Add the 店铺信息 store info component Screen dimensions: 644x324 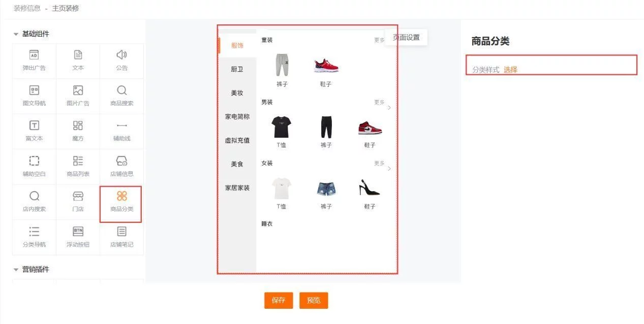click(x=121, y=166)
